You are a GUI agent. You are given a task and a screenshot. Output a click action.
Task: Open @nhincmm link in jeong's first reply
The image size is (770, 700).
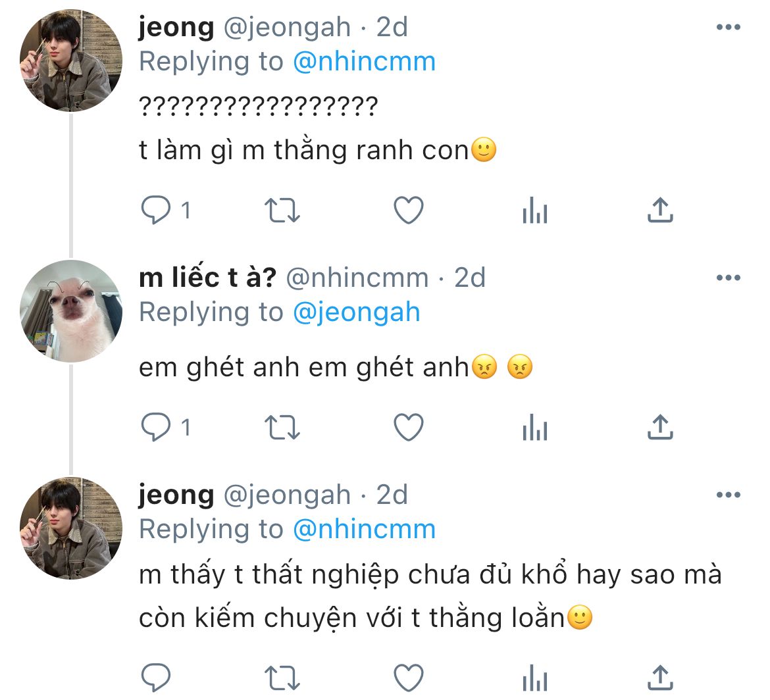(x=364, y=62)
